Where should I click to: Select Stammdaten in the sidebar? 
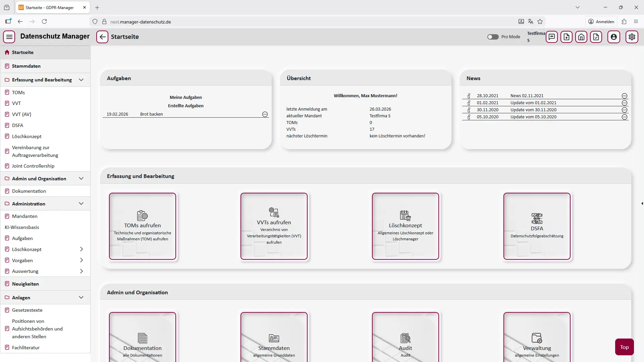[26, 66]
